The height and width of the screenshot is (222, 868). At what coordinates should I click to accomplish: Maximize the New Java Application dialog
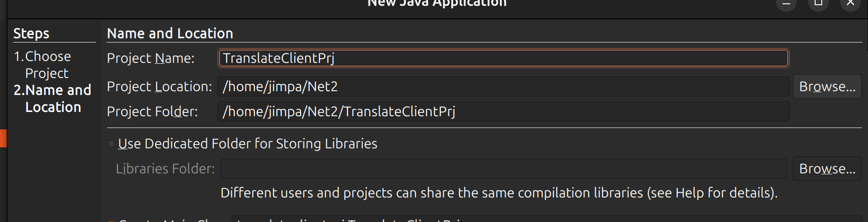click(x=818, y=4)
